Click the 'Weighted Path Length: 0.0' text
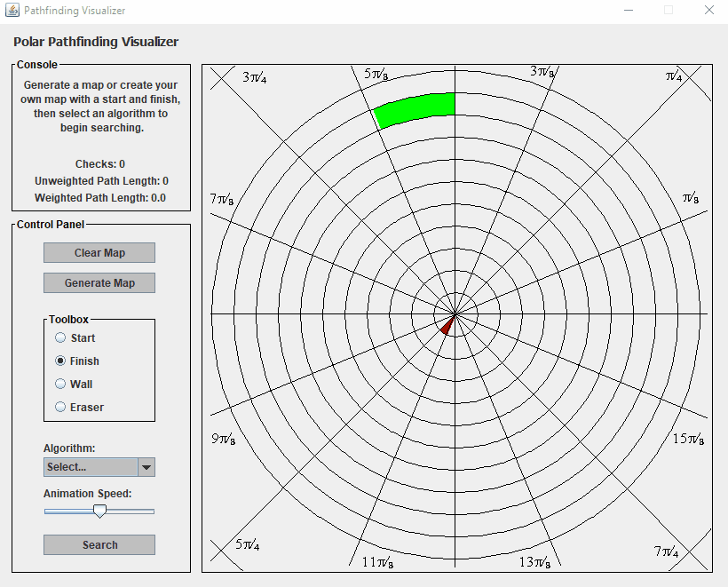The width and height of the screenshot is (728, 587). (100, 198)
